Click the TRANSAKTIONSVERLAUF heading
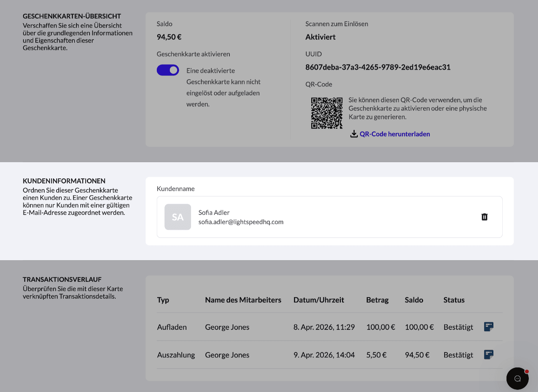538x392 pixels. (62, 279)
